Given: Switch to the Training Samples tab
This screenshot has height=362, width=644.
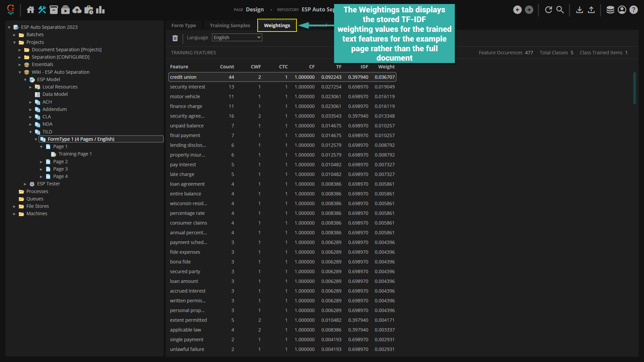Looking at the screenshot, I should tap(230, 25).
